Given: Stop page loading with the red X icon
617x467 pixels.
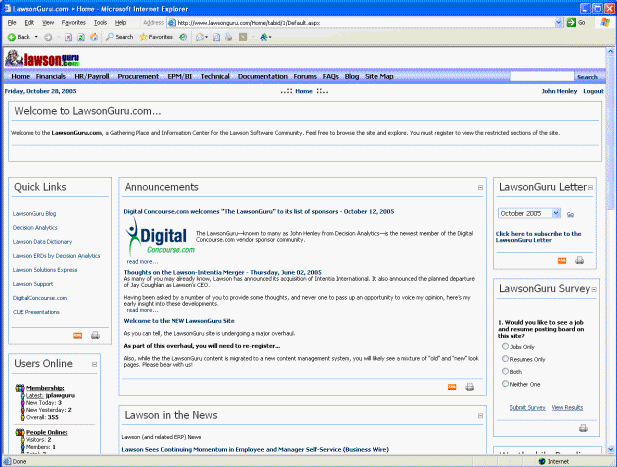Looking at the screenshot, I should [x=68, y=37].
